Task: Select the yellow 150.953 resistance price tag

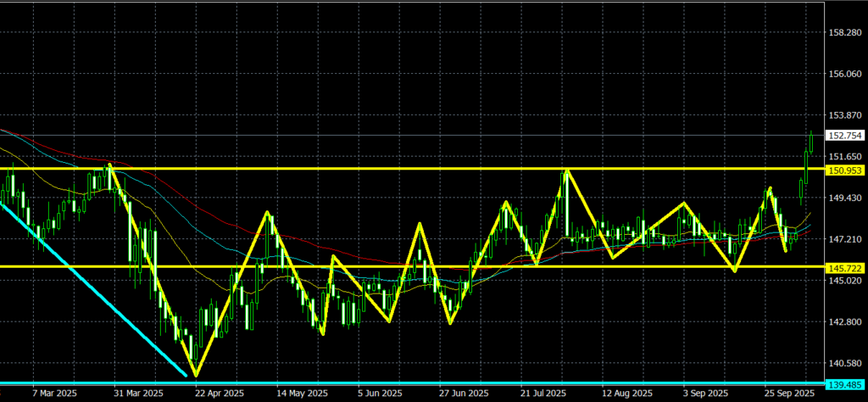Action: tap(844, 170)
